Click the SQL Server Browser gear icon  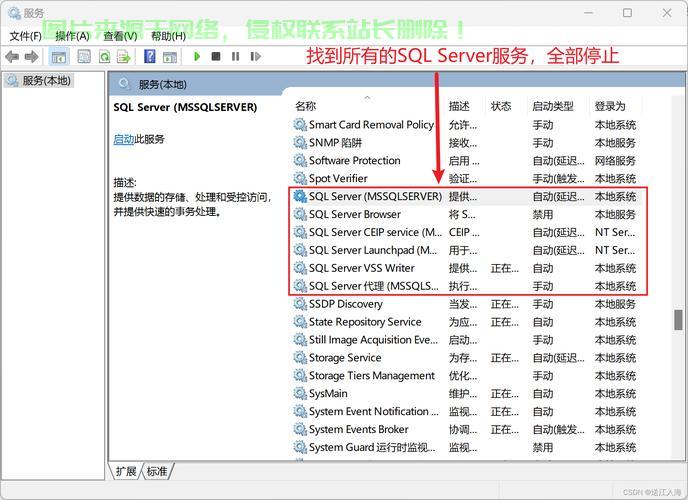pyautogui.click(x=300, y=214)
